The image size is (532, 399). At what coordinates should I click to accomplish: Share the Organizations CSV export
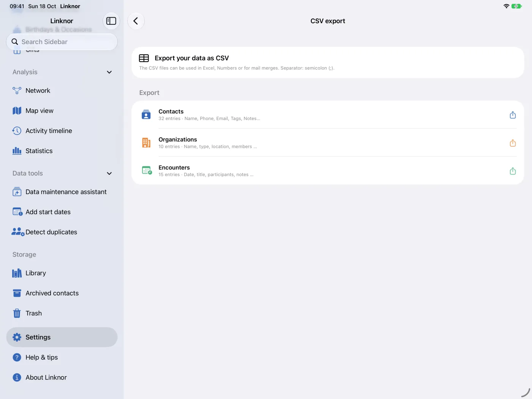[x=513, y=143]
